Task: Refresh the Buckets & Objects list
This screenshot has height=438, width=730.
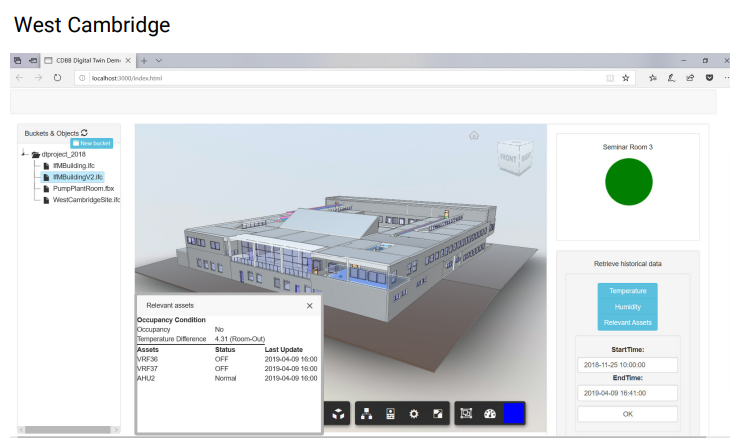Action: pyautogui.click(x=85, y=132)
